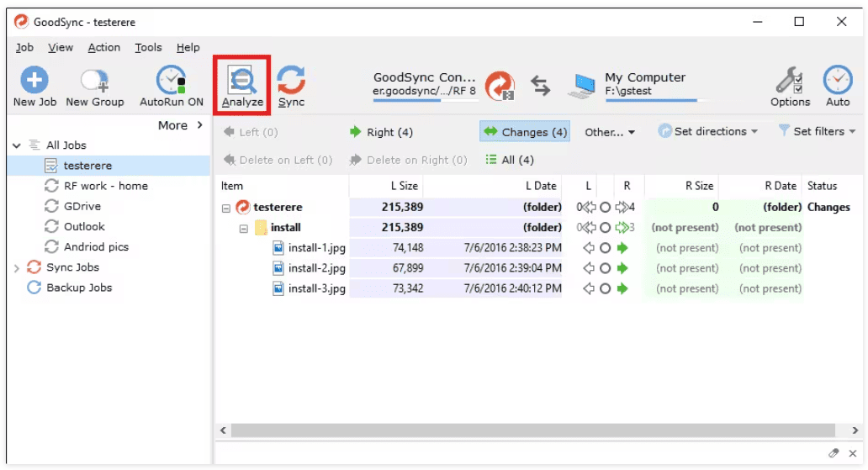Collapse the install folder row
This screenshot has height=470, width=868.
[244, 229]
